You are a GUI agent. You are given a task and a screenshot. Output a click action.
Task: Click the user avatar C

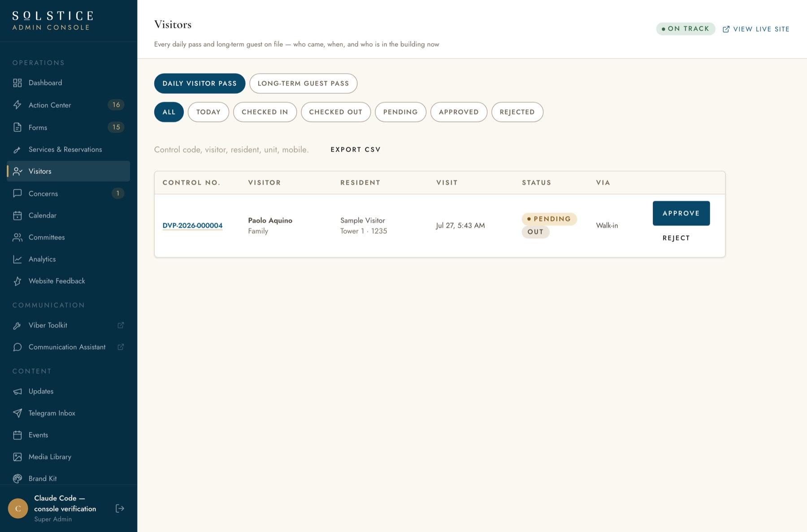pos(18,508)
